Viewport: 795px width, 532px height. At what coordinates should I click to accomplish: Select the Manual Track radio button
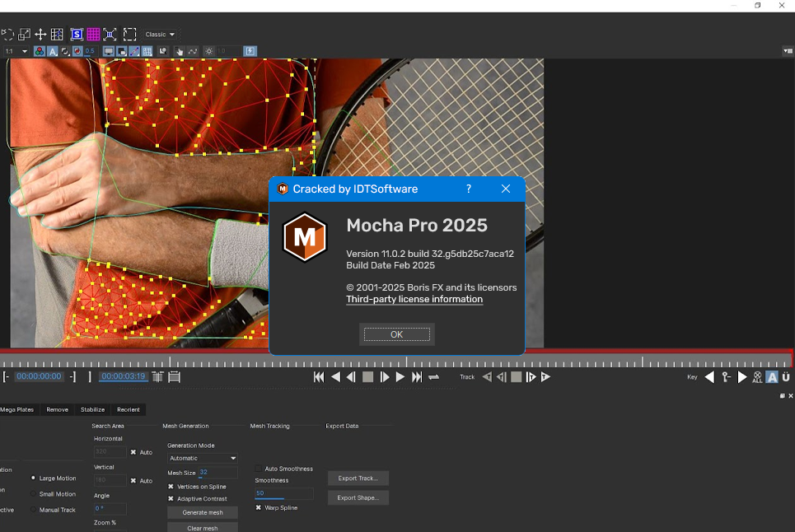(x=34, y=509)
